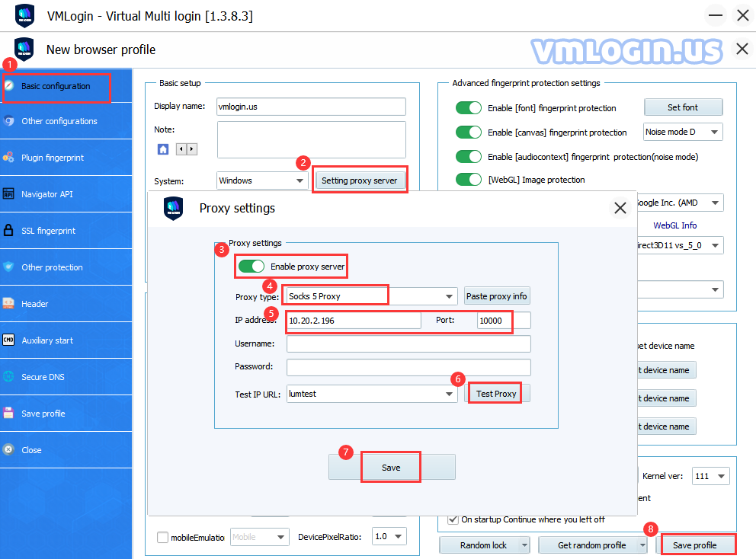This screenshot has width=756, height=559.
Task: Expand the Proxy type dropdown
Action: (x=450, y=296)
